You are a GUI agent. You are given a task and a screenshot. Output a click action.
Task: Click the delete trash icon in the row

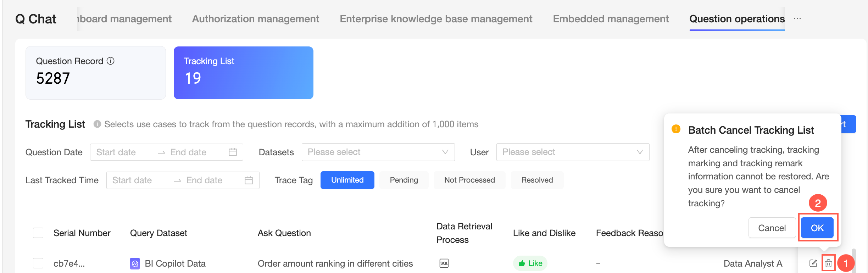pos(828,263)
